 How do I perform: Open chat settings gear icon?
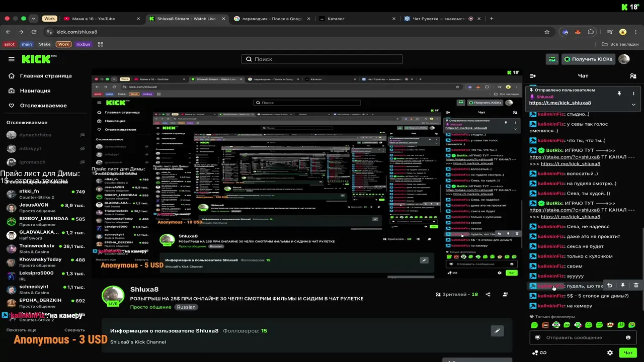tap(610, 353)
